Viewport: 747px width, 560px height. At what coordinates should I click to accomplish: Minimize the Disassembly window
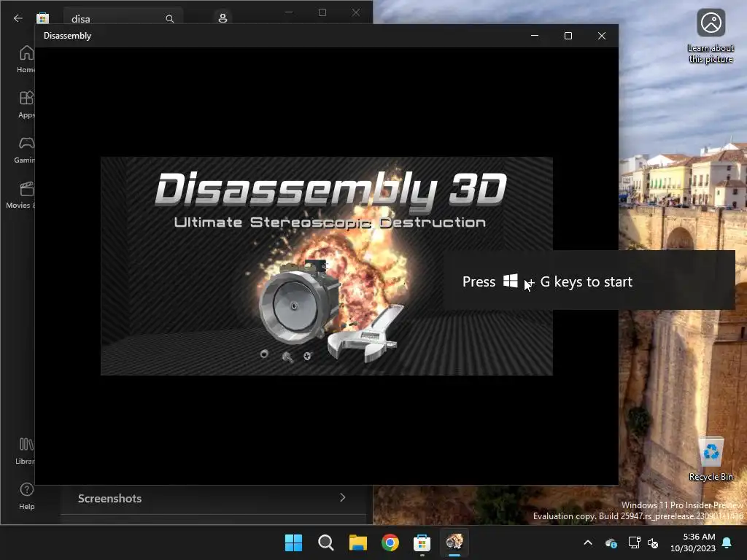pyautogui.click(x=535, y=36)
